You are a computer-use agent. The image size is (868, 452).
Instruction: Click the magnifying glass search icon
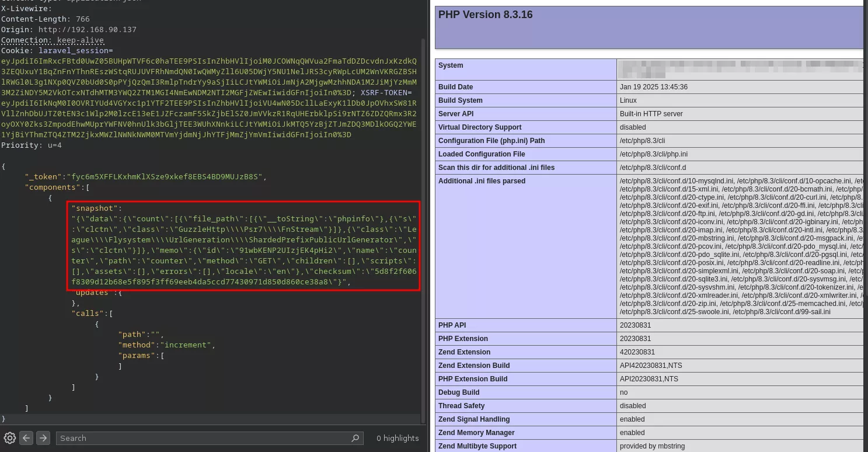click(x=355, y=438)
